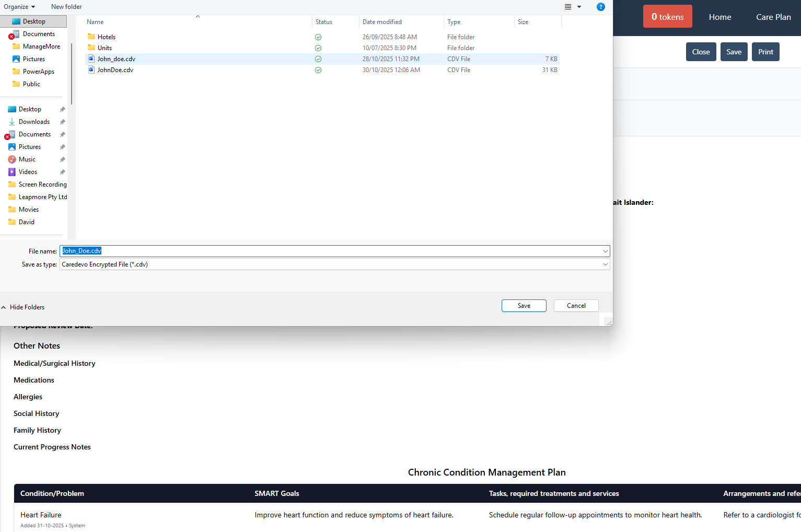
Task: Click the Downloads arrow icon in sidebar
Action: click(x=12, y=122)
